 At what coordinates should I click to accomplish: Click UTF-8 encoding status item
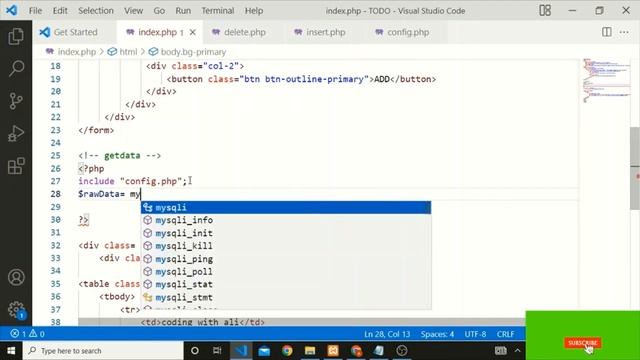pyautogui.click(x=475, y=334)
